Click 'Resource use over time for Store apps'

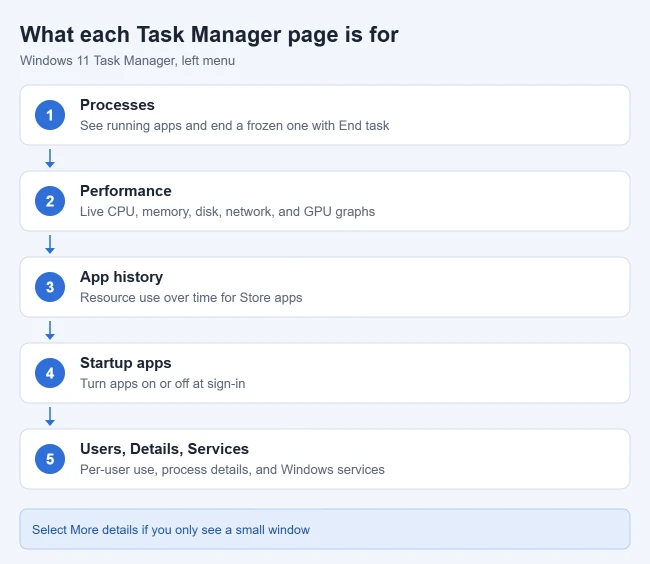pyautogui.click(x=191, y=298)
